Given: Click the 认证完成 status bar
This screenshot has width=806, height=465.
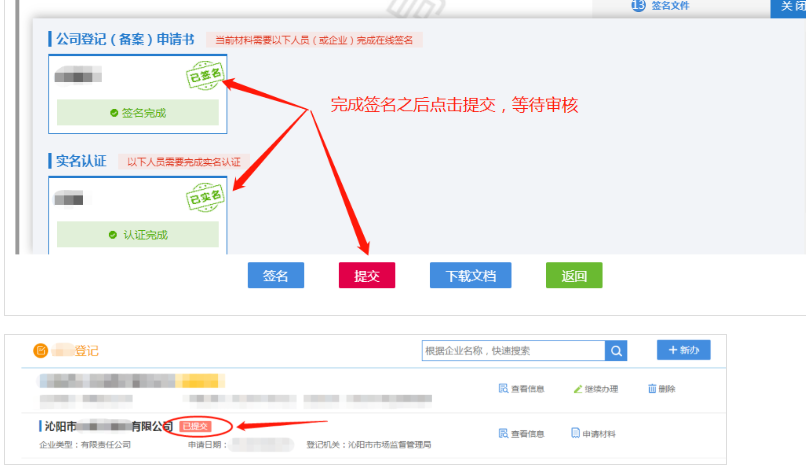Looking at the screenshot, I should coord(138,235).
